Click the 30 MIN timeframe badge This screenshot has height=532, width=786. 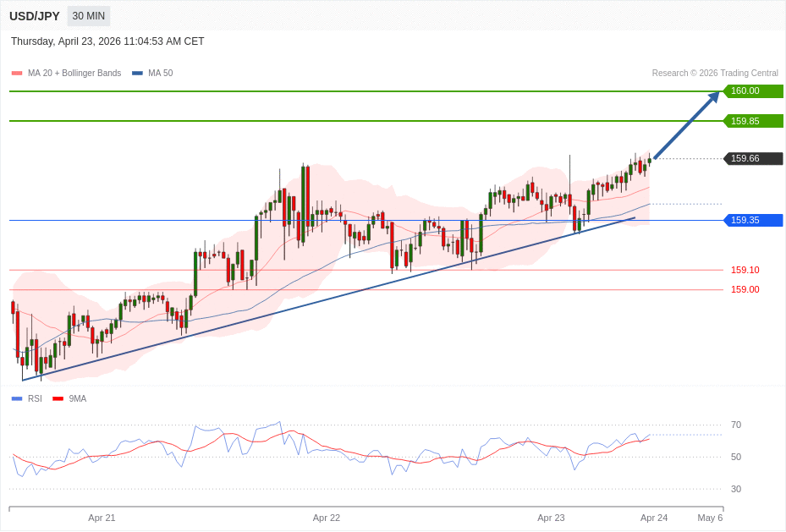pos(89,16)
